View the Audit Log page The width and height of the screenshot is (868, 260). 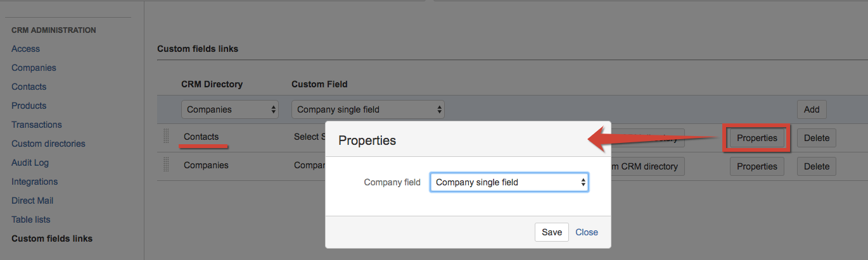(x=30, y=163)
